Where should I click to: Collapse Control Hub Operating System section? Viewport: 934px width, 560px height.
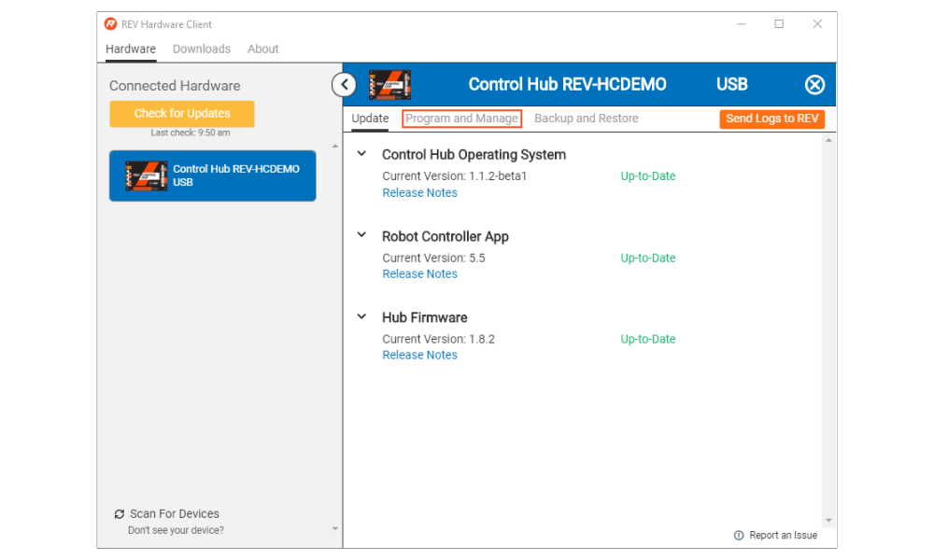[361, 154]
